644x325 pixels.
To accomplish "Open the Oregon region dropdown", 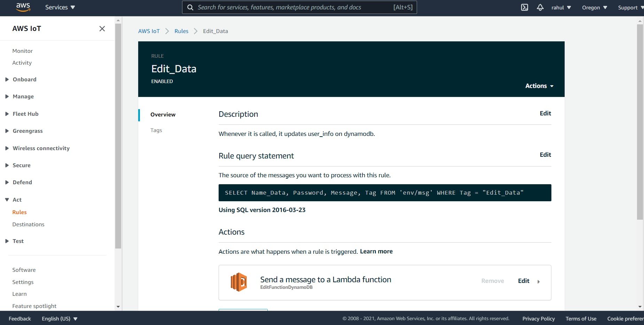I will point(595,8).
